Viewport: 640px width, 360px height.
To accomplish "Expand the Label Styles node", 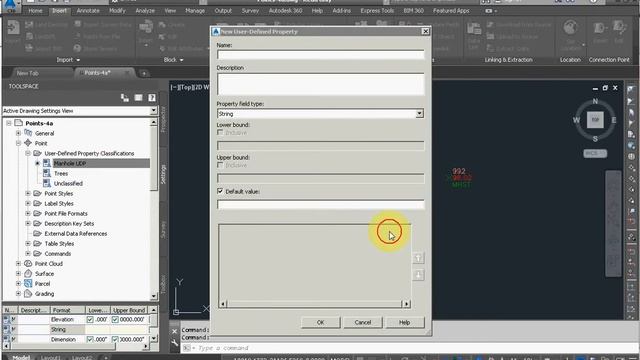I will (x=28, y=203).
